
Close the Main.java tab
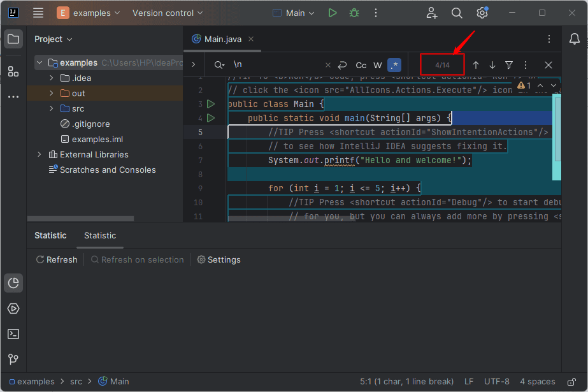251,39
